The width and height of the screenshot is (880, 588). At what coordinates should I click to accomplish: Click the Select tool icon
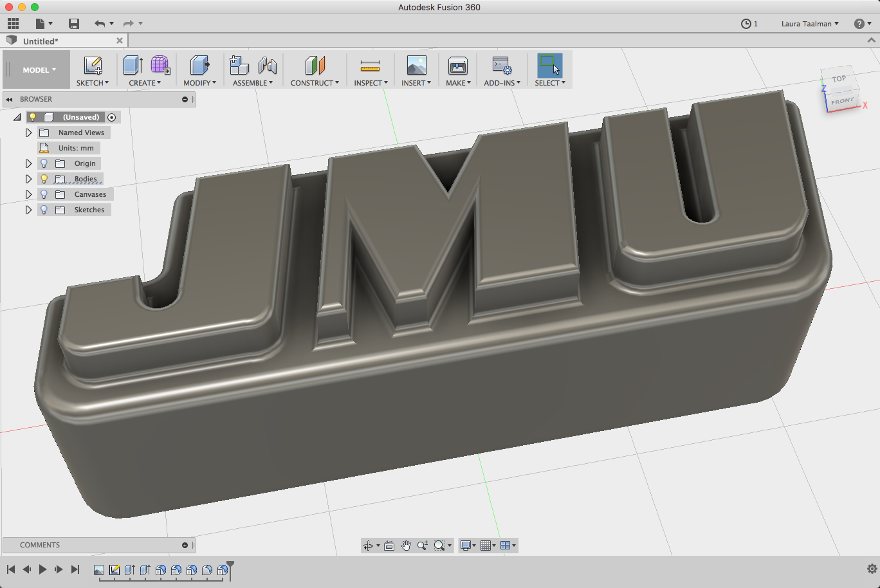coord(549,65)
